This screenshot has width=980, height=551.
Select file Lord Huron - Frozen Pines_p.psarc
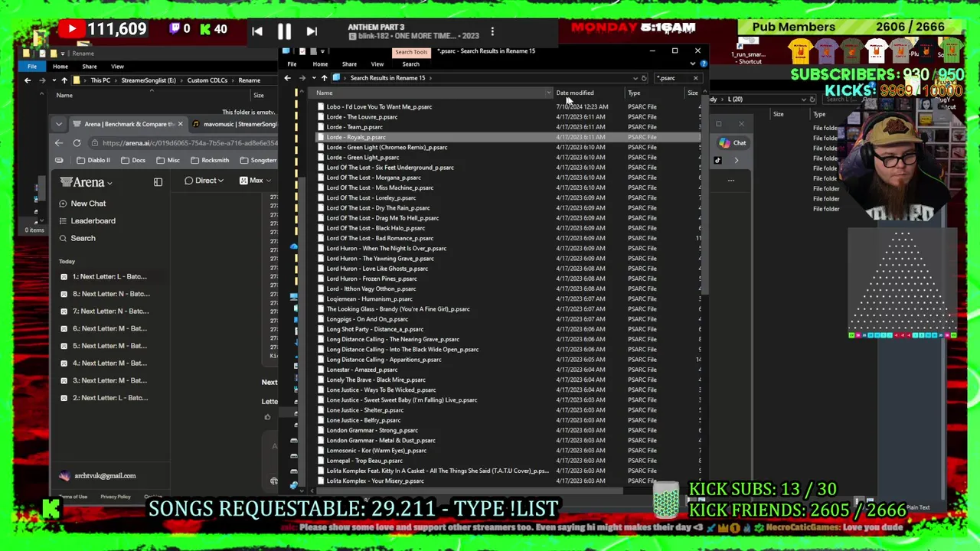(371, 279)
